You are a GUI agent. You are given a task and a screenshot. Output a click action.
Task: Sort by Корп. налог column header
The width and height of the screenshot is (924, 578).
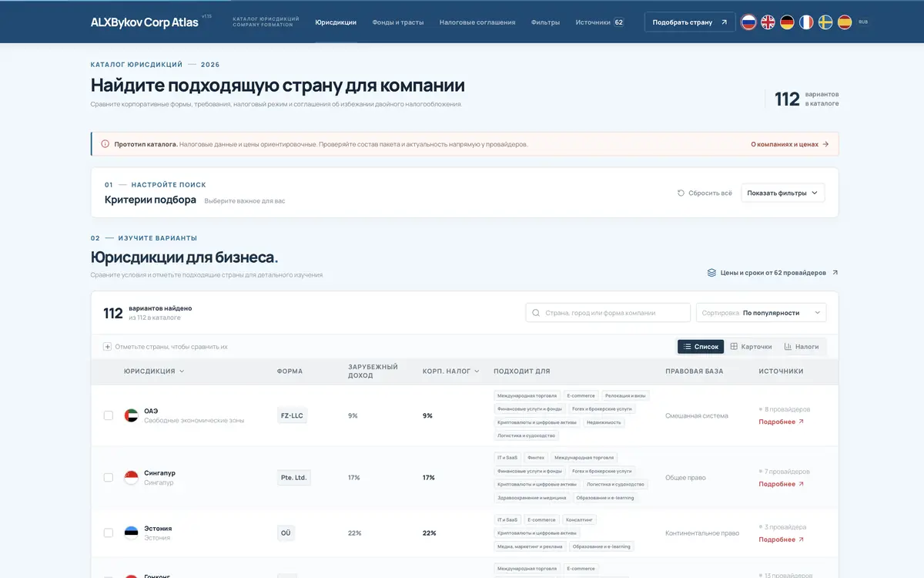pyautogui.click(x=451, y=371)
